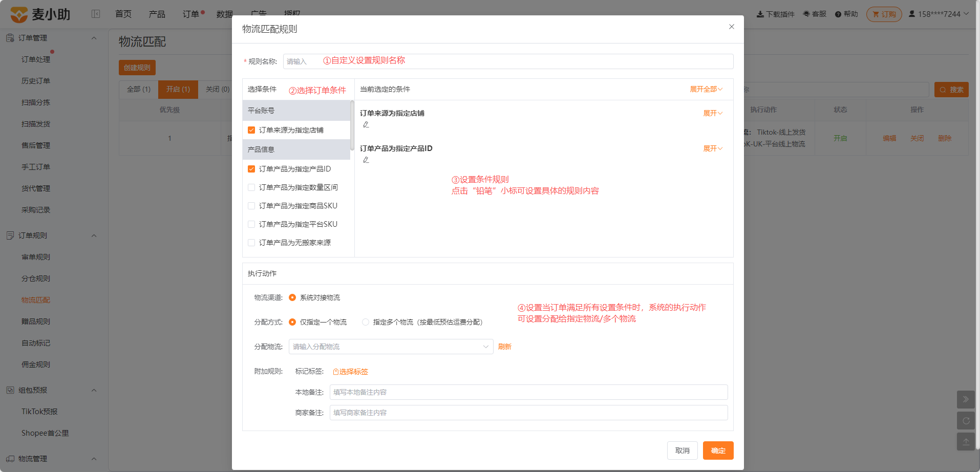Check 订单产品为无搬家来源

(x=251, y=243)
